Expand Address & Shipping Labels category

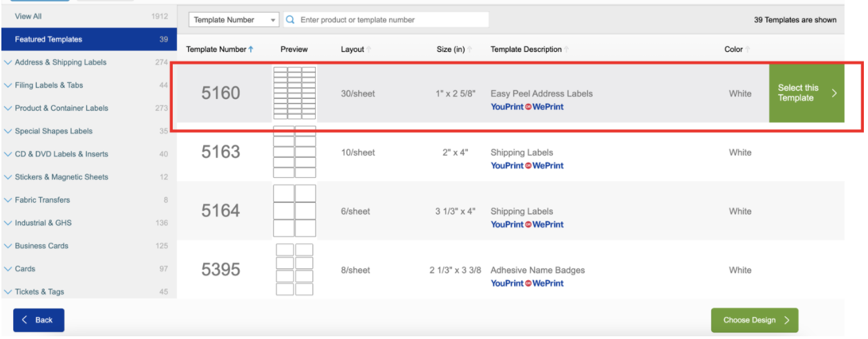pos(8,62)
